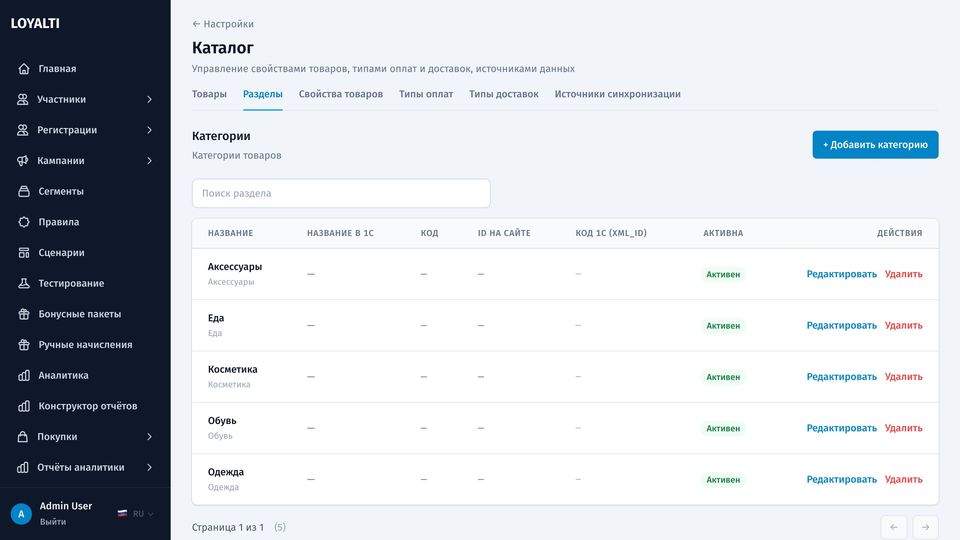Screen dimensions: 960x540
Task: Delete the Одежда category
Action: (904, 479)
